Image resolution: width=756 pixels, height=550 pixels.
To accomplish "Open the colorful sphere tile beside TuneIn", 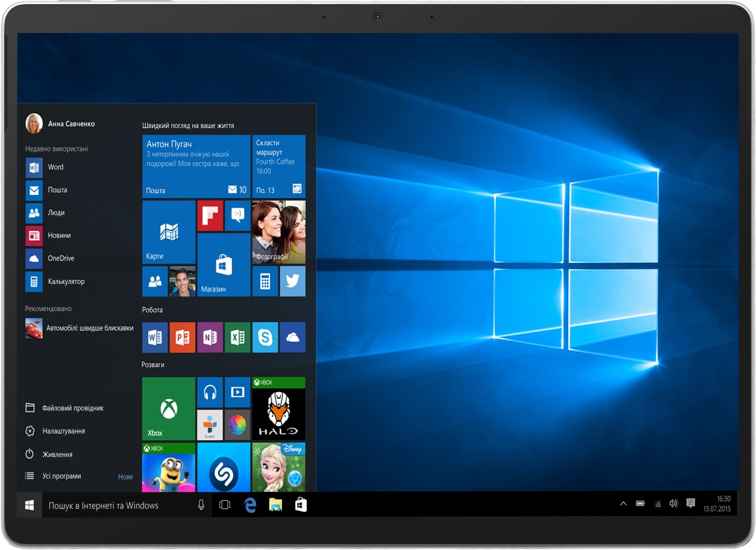I will [x=238, y=425].
